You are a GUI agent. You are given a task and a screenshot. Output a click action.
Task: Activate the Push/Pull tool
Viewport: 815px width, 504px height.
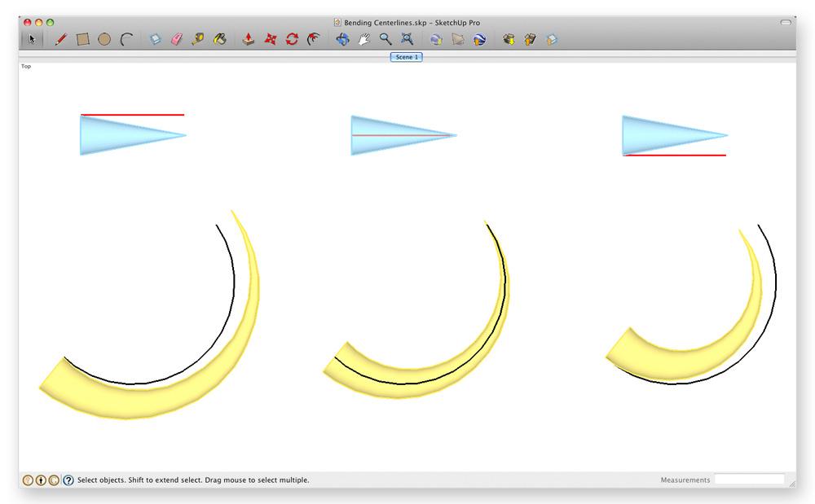[x=249, y=39]
